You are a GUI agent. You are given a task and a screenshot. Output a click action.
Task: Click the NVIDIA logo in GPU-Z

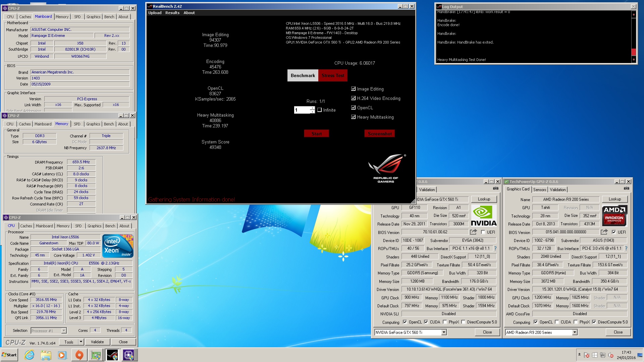pos(483,216)
